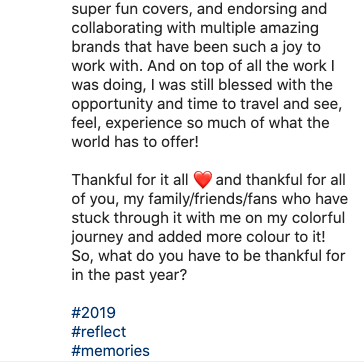Open the #memories hashtag link
The image size is (364, 362).
(110, 351)
